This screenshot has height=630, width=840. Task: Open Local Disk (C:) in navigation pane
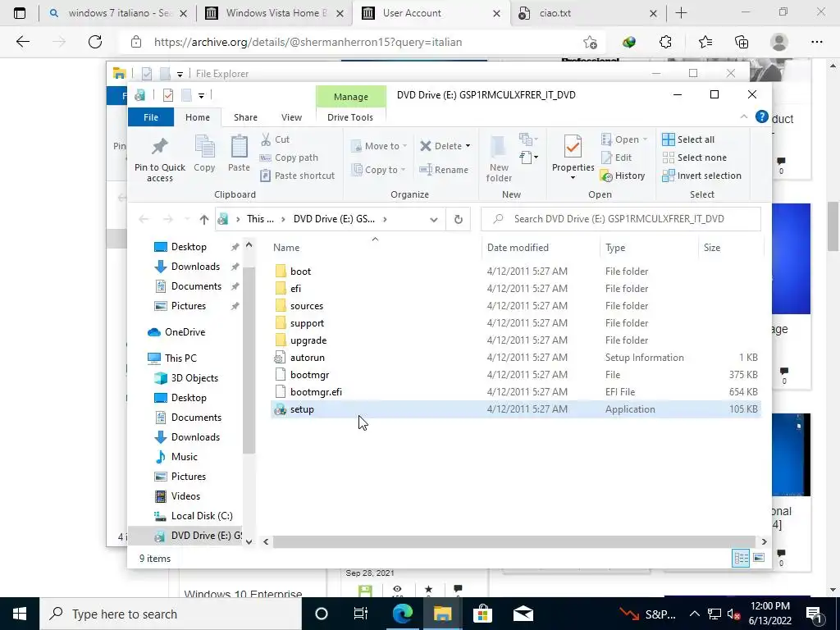202,516
